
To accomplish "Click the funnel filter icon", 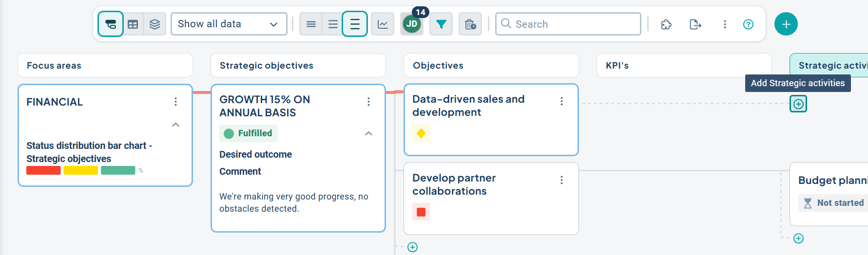I will (441, 24).
